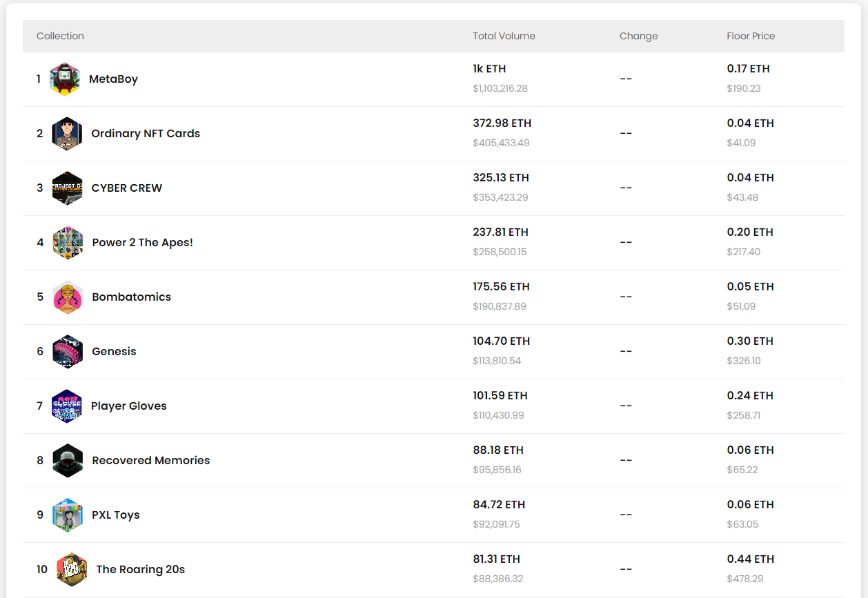The height and width of the screenshot is (598, 868).
Task: Open the Ordinary NFT Cards avatar icon
Action: 67,134
